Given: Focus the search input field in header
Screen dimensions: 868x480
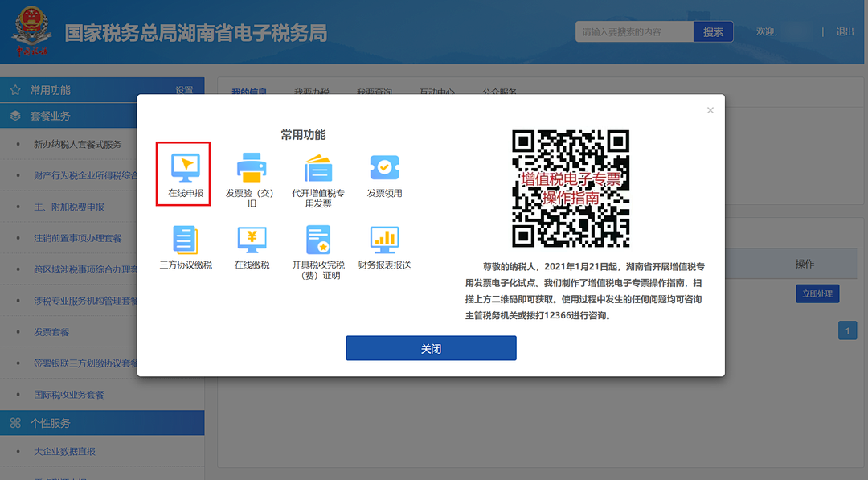Looking at the screenshot, I should click(x=634, y=32).
